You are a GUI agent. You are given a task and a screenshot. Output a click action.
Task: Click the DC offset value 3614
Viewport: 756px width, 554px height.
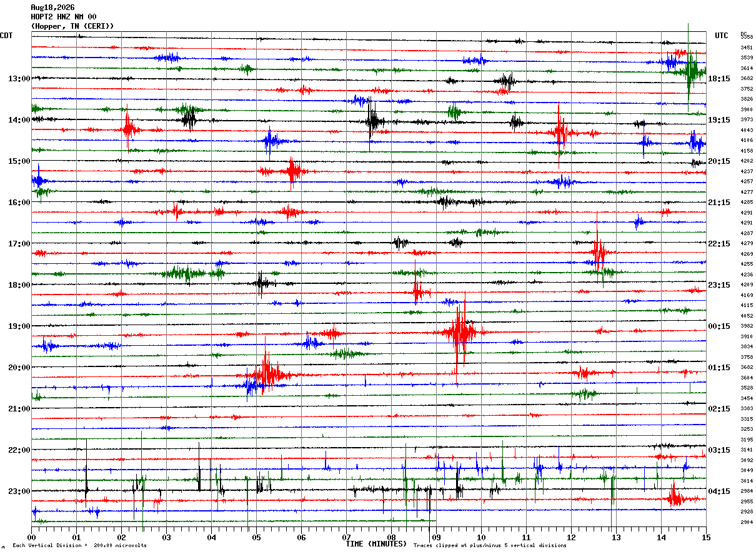747,68
